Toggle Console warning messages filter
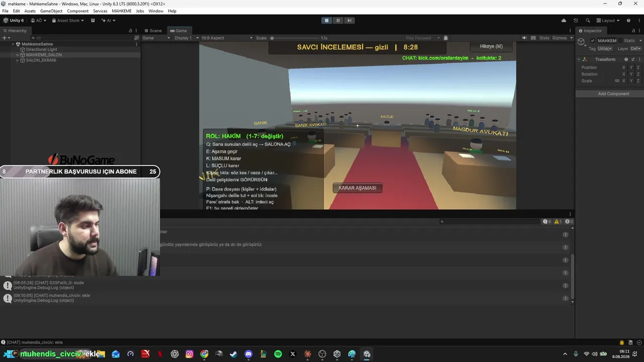 pyautogui.click(x=557, y=221)
